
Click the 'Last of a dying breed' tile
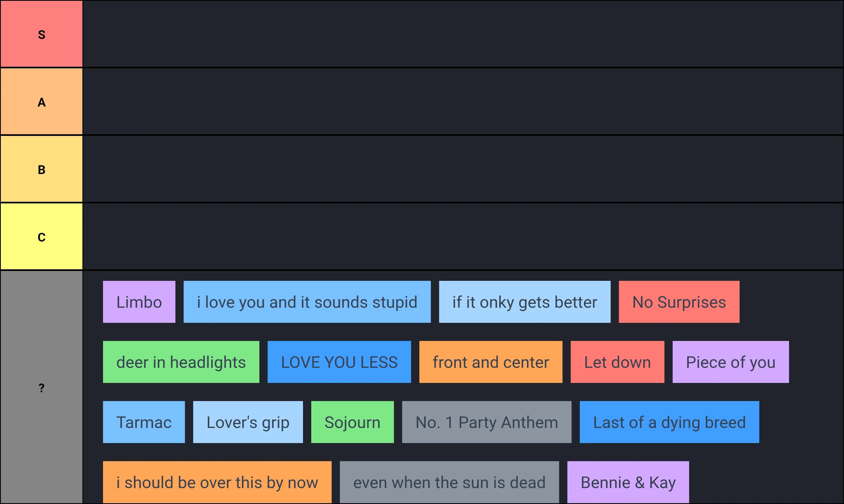(669, 422)
